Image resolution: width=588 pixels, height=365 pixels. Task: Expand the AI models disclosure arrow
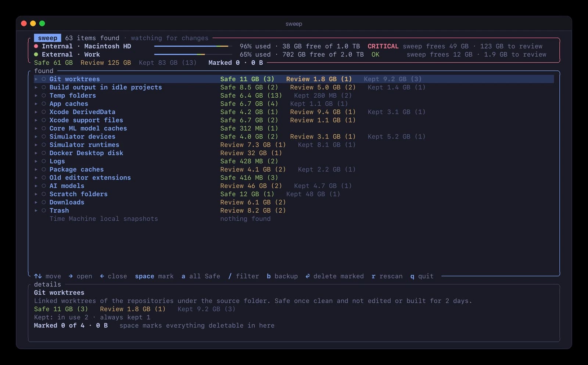[36, 186]
